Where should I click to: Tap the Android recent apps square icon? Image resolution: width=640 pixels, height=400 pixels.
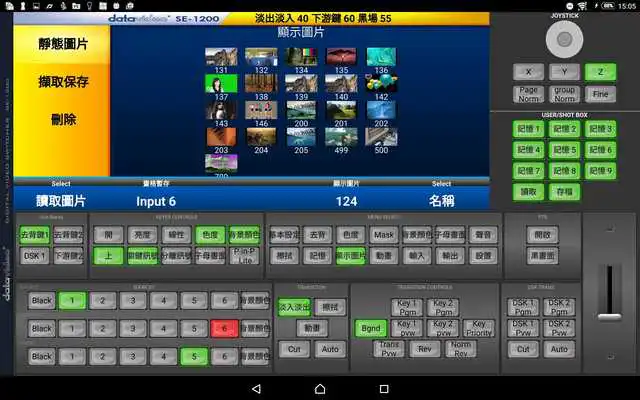[384, 389]
